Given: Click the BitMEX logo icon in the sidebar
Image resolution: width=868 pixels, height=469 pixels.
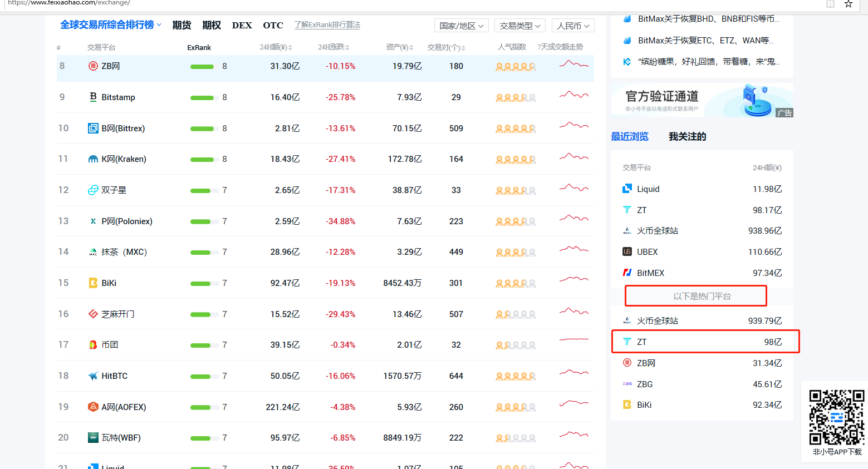Looking at the screenshot, I should click(627, 273).
